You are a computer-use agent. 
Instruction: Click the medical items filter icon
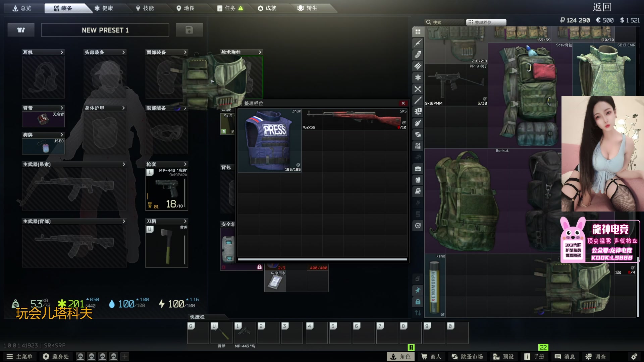pos(418,77)
